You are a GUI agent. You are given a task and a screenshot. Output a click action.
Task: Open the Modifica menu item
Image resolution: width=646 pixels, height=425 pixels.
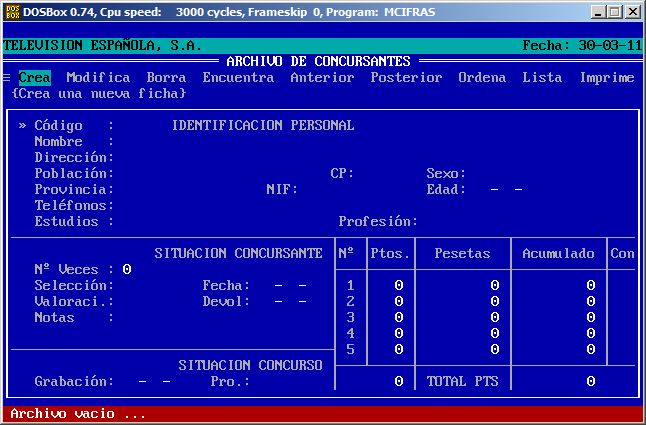coord(98,78)
